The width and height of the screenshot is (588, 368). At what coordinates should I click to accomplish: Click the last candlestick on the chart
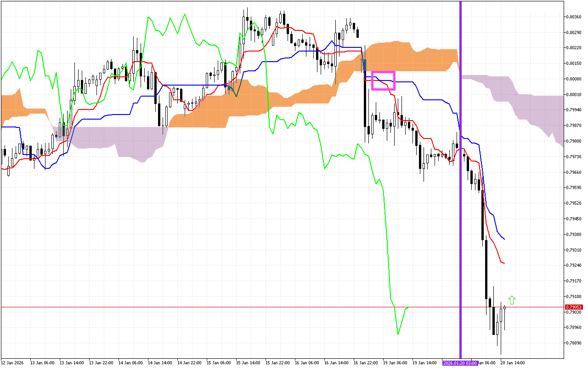click(504, 308)
